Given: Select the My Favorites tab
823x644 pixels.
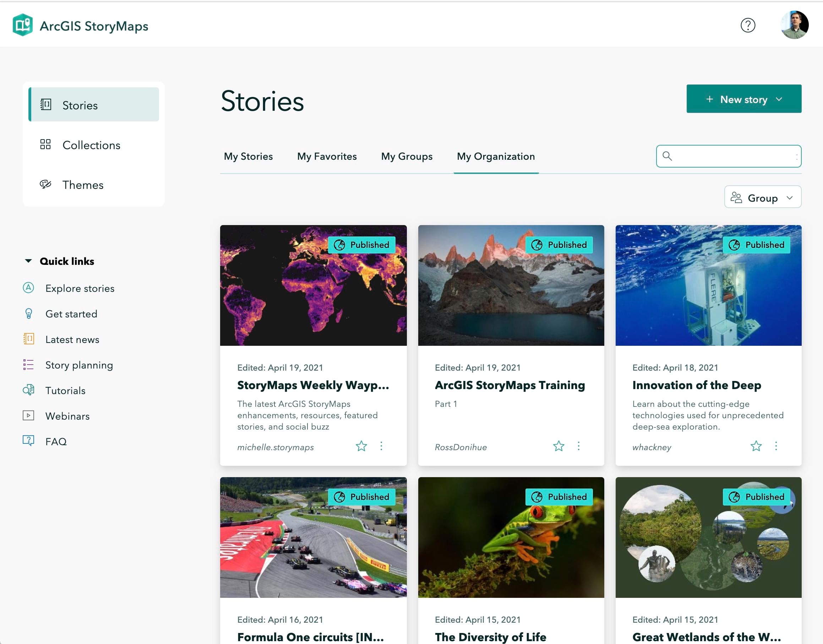Looking at the screenshot, I should 327,155.
